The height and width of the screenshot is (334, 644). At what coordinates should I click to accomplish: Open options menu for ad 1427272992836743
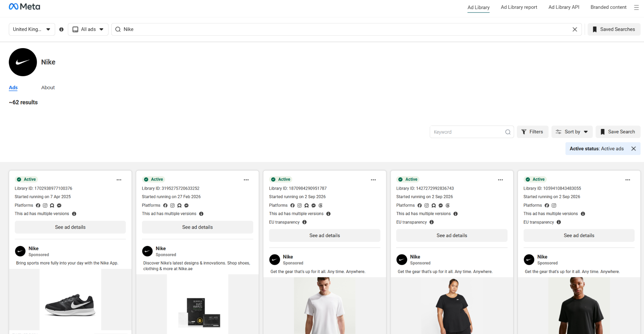click(501, 180)
